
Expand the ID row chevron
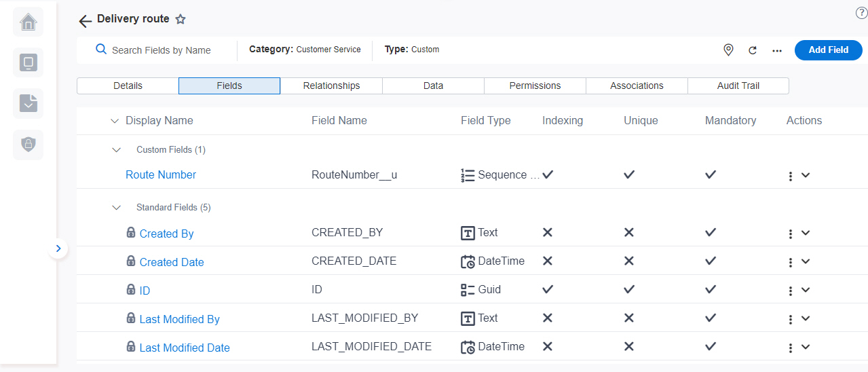pos(806,290)
